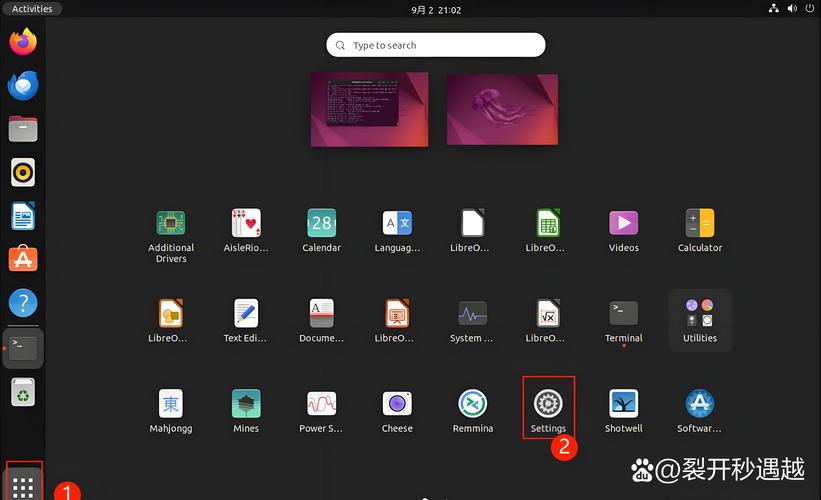Screen dimensions: 821x500
Task: Switch to running Terminal in dock
Action: (23, 348)
